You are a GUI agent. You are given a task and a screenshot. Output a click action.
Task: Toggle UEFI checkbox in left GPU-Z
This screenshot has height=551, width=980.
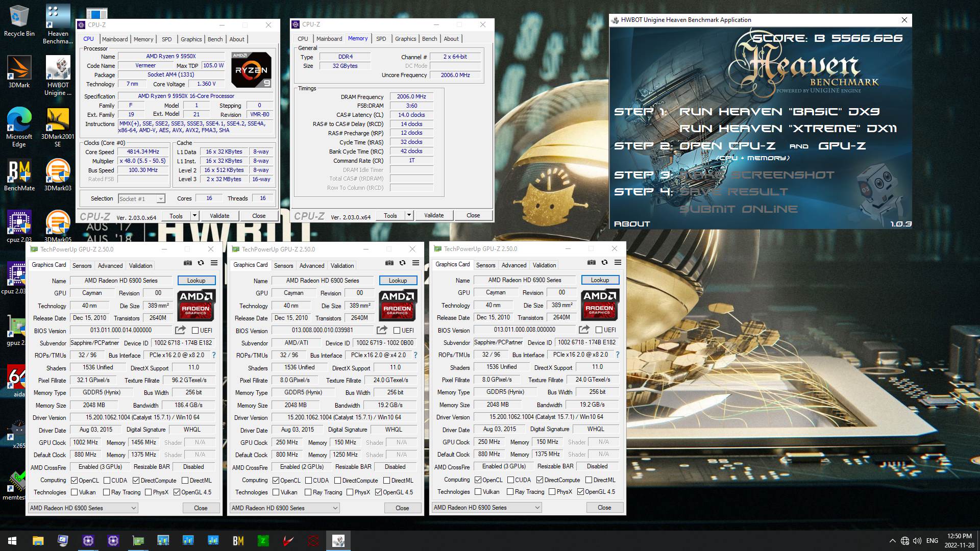point(195,331)
